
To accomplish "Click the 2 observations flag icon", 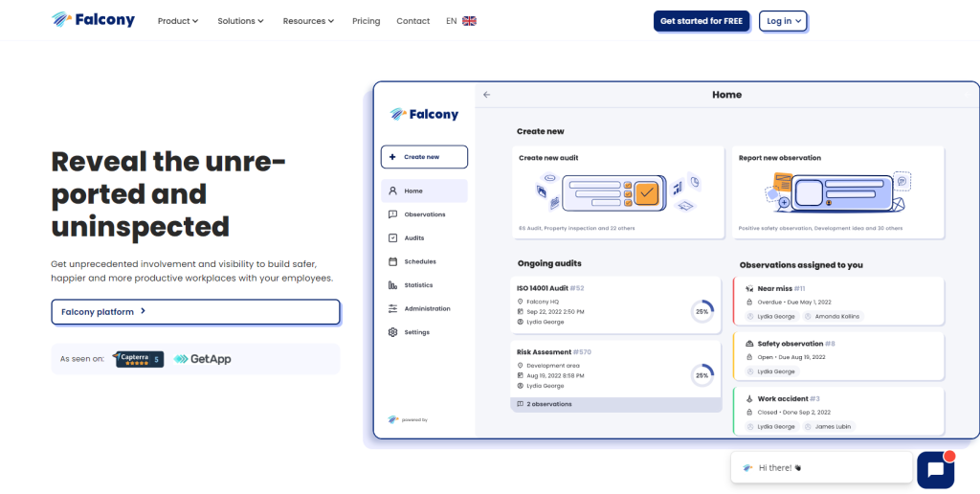I will click(520, 404).
